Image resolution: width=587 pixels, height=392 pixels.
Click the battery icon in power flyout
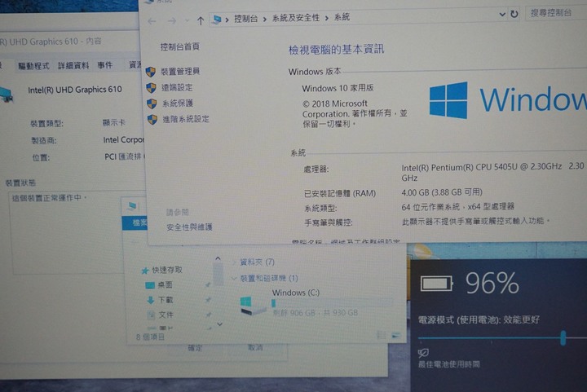tap(436, 283)
